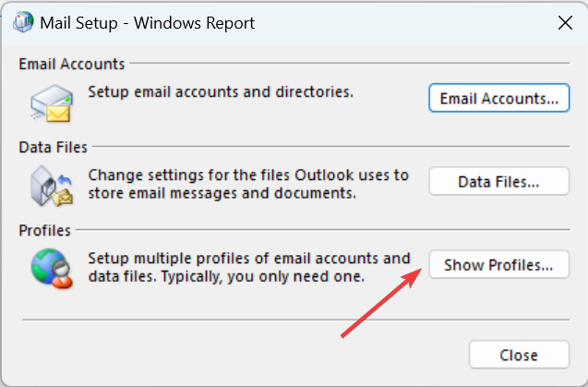Click the separator line beside Profiles heading
588x387 pixels.
322,229
